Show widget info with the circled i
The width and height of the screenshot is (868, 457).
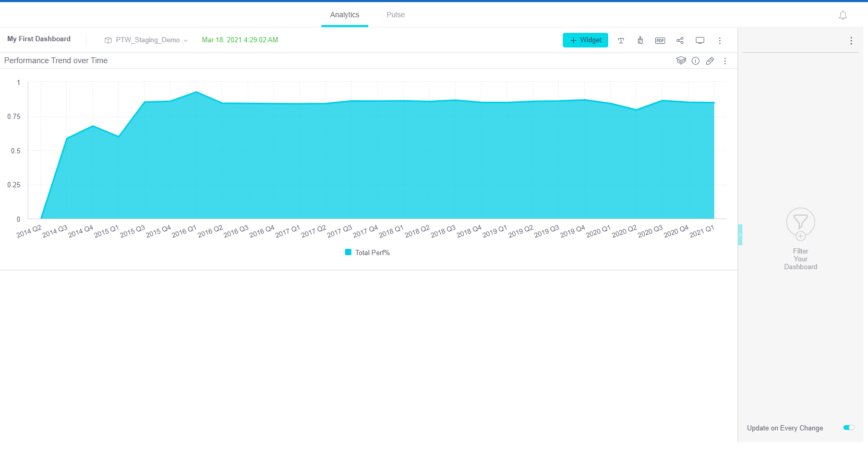pos(695,61)
